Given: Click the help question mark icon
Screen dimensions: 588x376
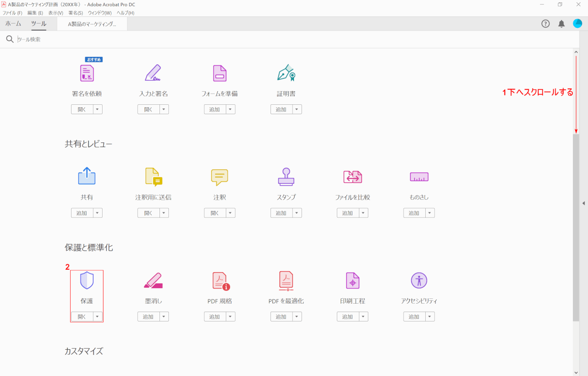Looking at the screenshot, I should pos(545,24).
